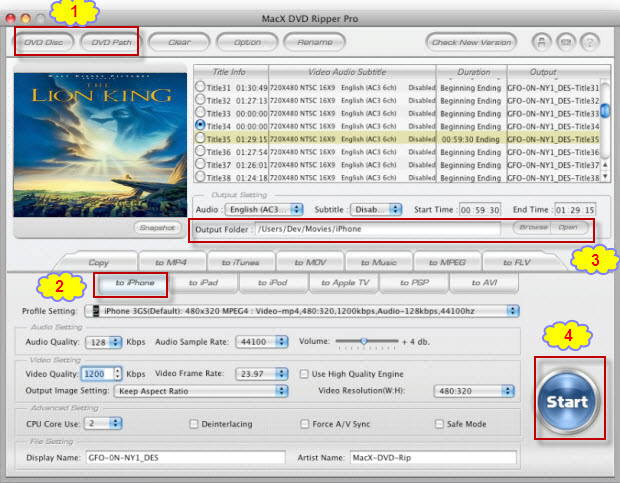Browse for the output folder
The height and width of the screenshot is (483, 620).
(x=533, y=227)
